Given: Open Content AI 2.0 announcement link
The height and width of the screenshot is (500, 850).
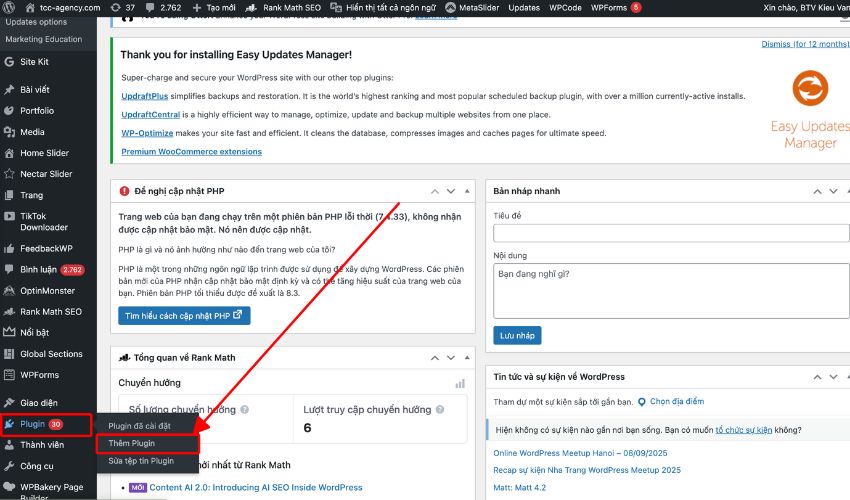Looking at the screenshot, I should click(x=256, y=488).
